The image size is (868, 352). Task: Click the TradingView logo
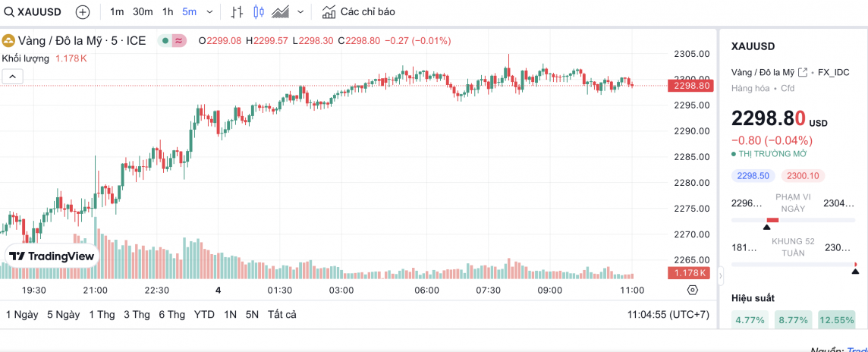coord(52,256)
